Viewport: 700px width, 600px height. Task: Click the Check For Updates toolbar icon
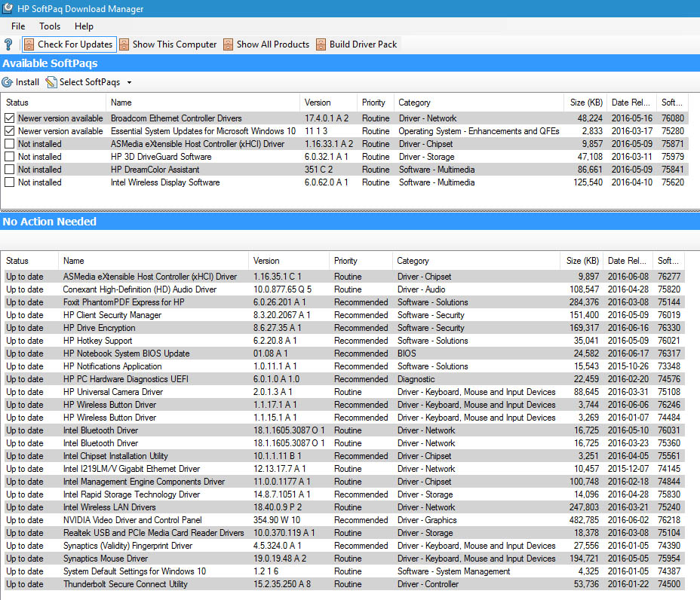[x=29, y=44]
